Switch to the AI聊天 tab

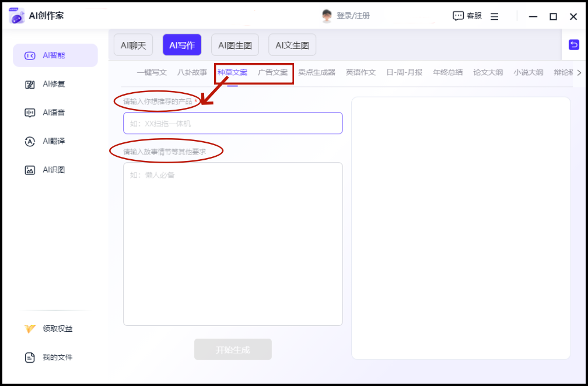tap(133, 45)
